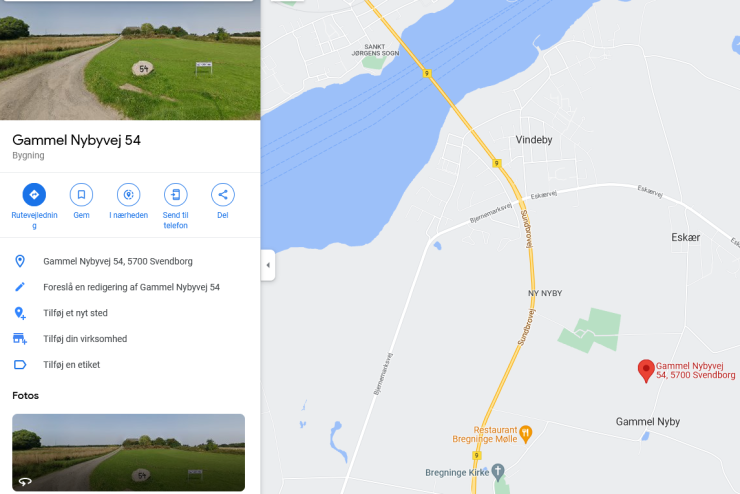Click the Send til telefon icon
Screen dimensions: 740x494
pos(176,194)
